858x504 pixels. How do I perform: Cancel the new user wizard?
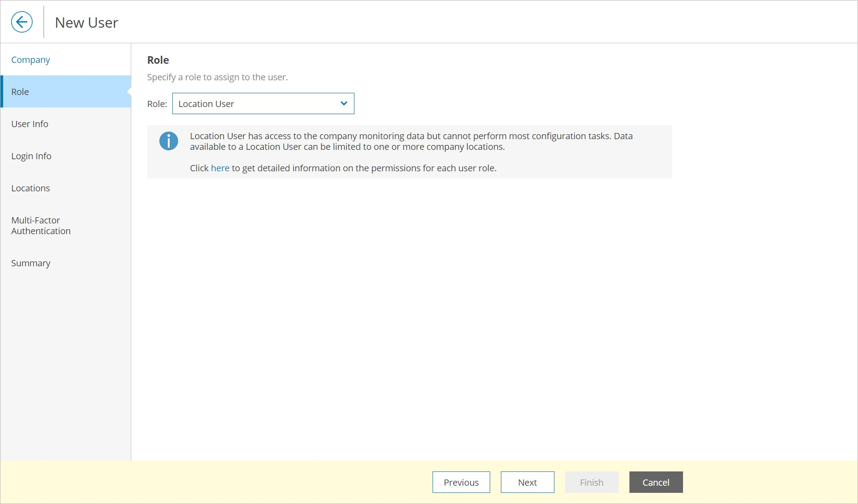click(x=656, y=482)
